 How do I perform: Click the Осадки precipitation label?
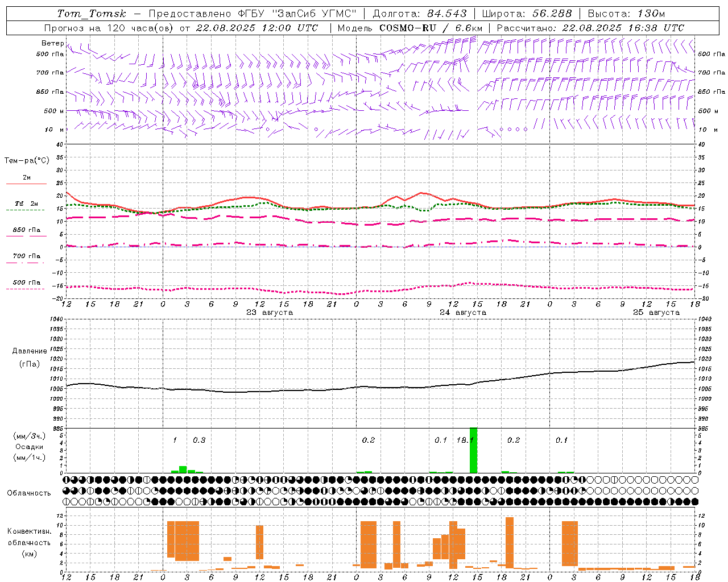pos(30,447)
